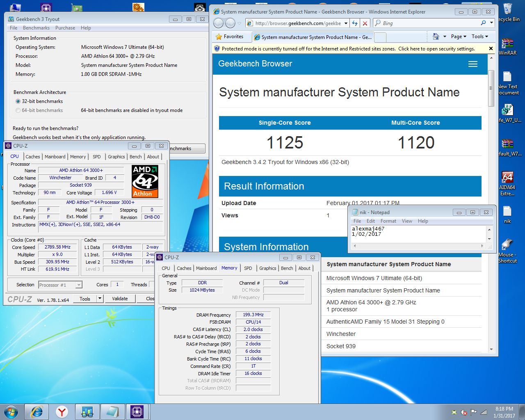Viewport: 525px width, 420px height.
Task: Open About tab in left CPU-Z window
Action: [153, 157]
